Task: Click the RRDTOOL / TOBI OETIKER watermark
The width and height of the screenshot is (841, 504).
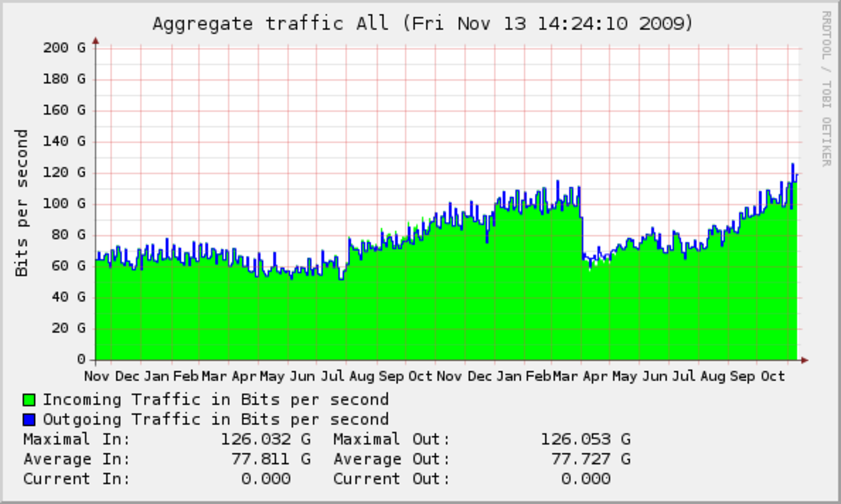Action: coord(826,89)
